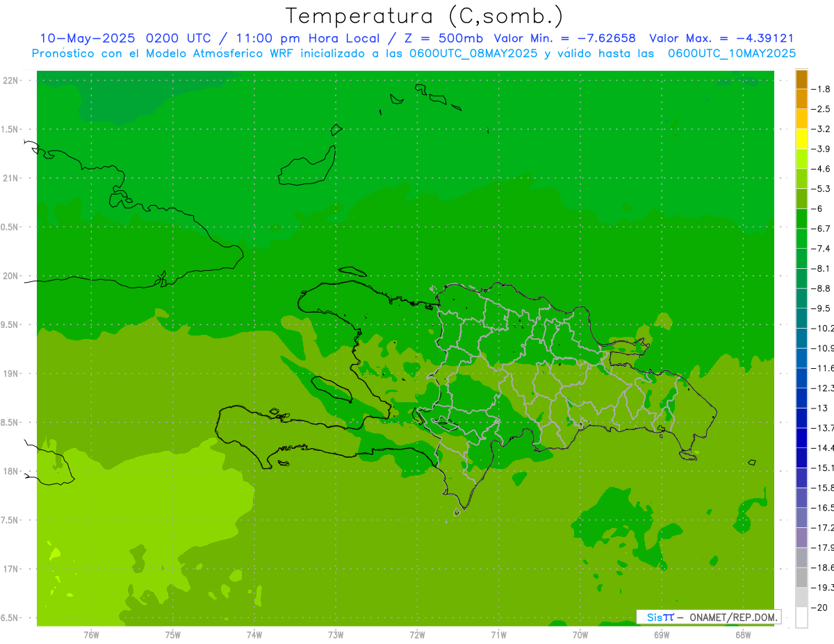This screenshot has width=834, height=644.
Task: Click the 'Z = 500mb' level text
Action: click(443, 38)
